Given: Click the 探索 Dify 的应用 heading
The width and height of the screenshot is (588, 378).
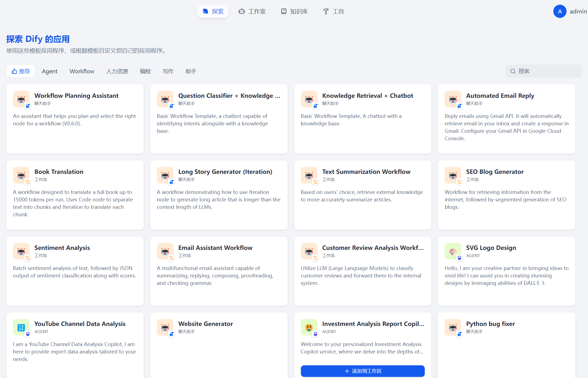Looking at the screenshot, I should 38,39.
